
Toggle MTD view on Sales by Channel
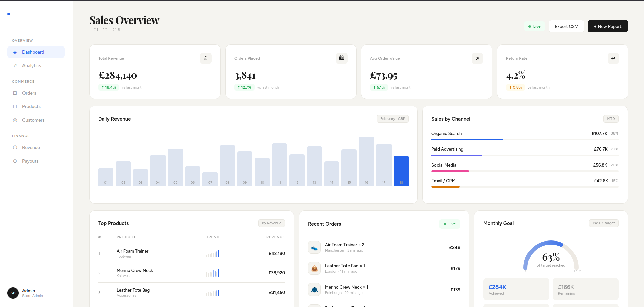tap(611, 119)
